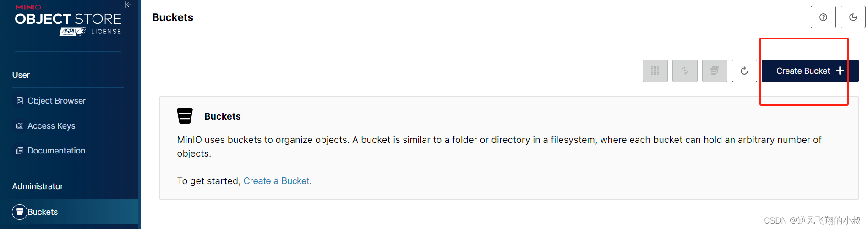Viewport: 868px width, 229px height.
Task: Select the Access Keys icon in sidebar
Action: [20, 126]
